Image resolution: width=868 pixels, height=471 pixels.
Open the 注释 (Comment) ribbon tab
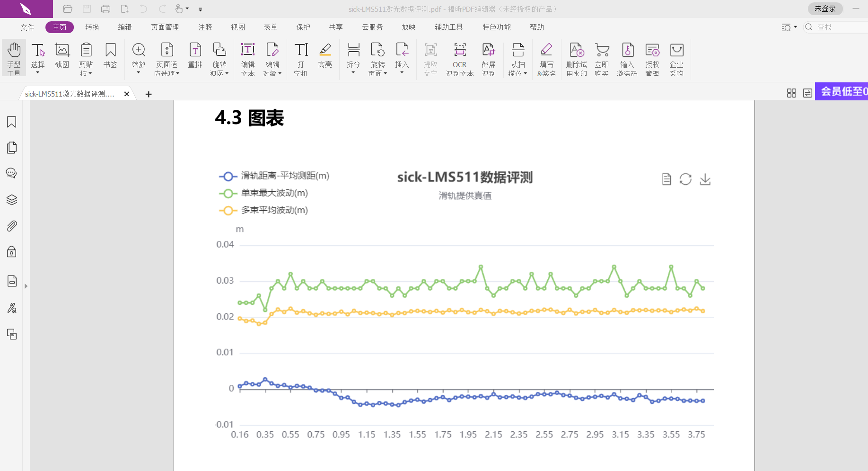point(205,27)
